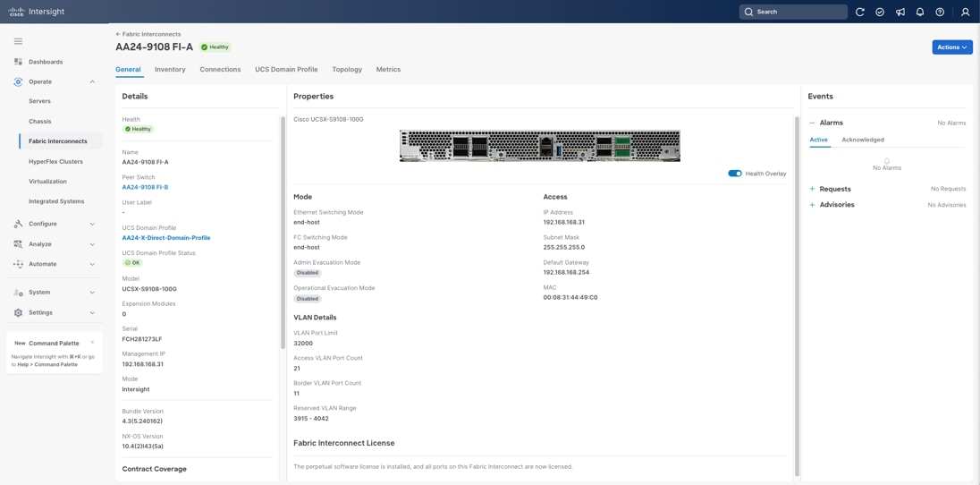
Task: Click the Properties panel scrollbar
Action: [797, 296]
